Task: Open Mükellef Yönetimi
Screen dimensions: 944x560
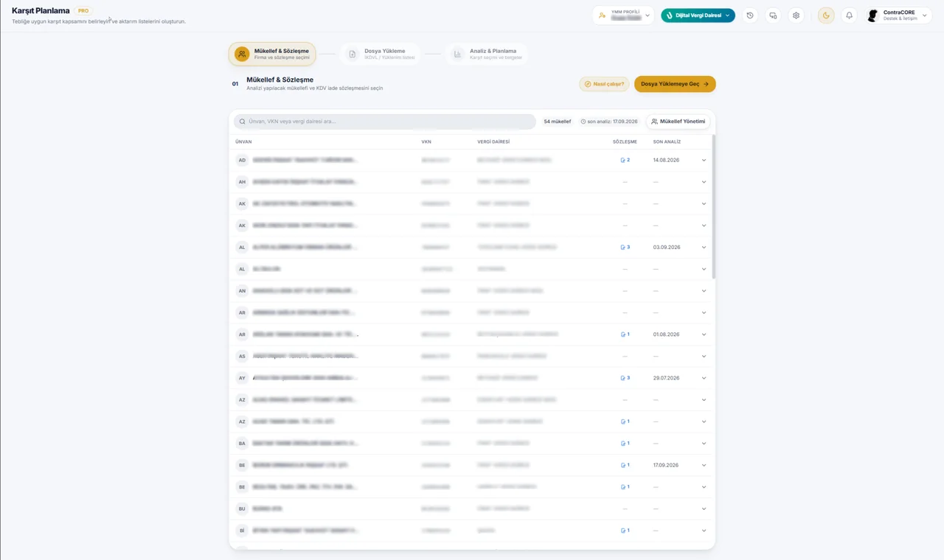Action: pos(678,122)
